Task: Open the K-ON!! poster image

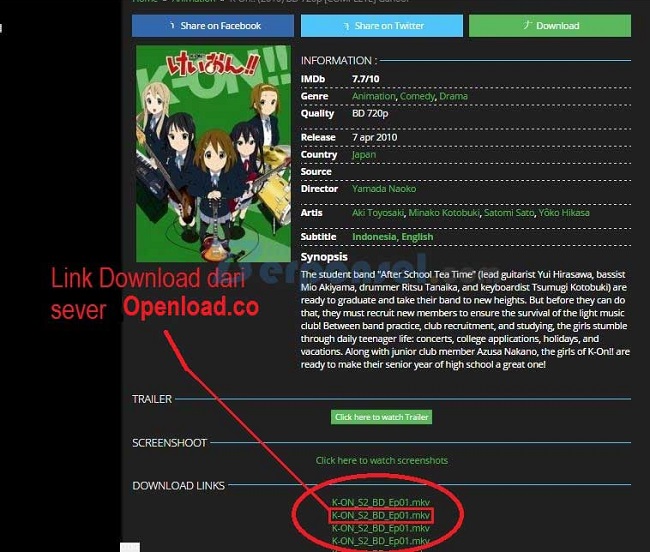Action: coord(213,154)
